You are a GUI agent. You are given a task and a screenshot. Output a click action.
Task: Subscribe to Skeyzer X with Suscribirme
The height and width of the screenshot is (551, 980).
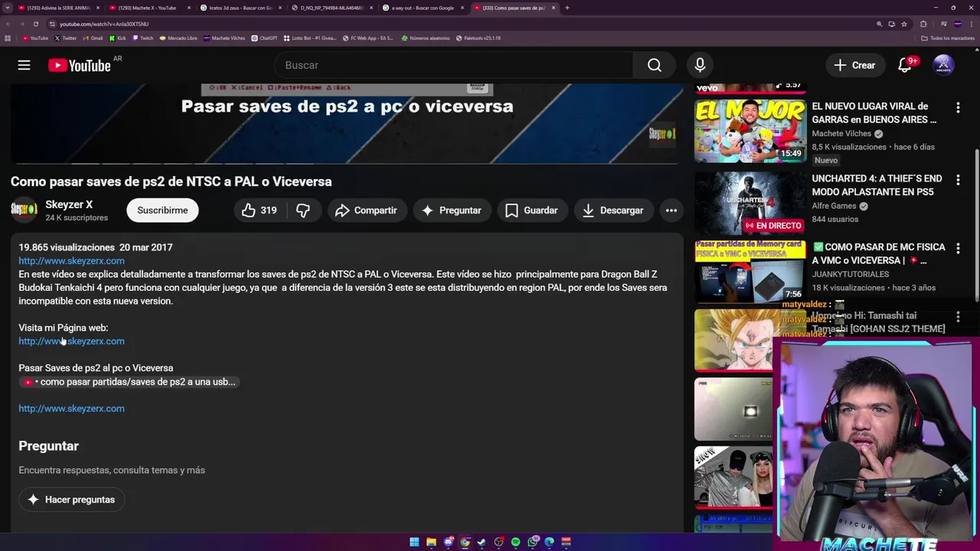point(162,210)
